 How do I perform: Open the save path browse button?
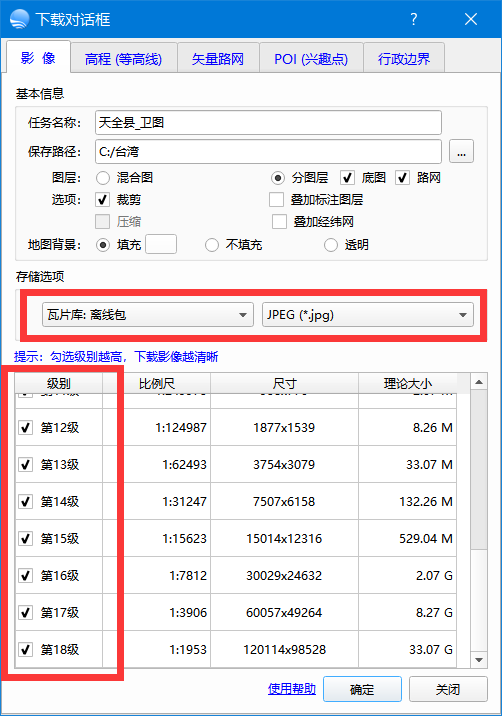click(x=461, y=152)
